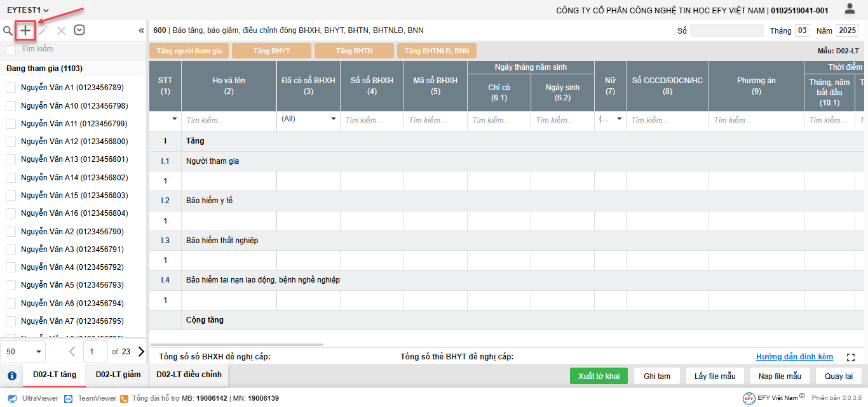868x407 pixels.
Task: Click the green Xuất tờ khai button
Action: [x=599, y=376]
